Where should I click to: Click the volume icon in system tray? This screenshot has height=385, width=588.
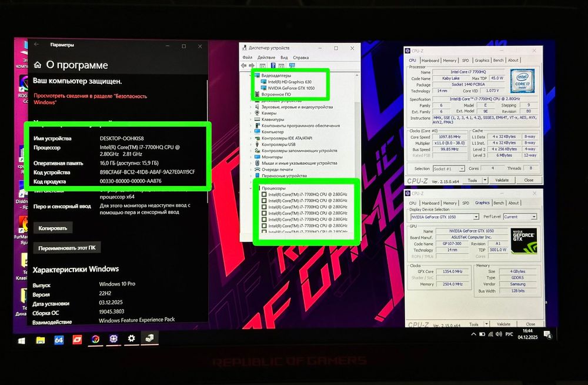499,334
